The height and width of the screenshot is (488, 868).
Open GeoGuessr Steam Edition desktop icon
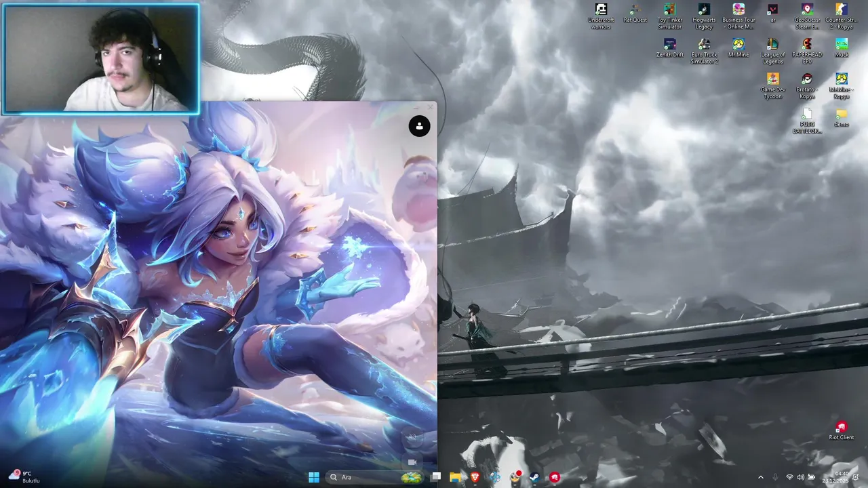807,16
